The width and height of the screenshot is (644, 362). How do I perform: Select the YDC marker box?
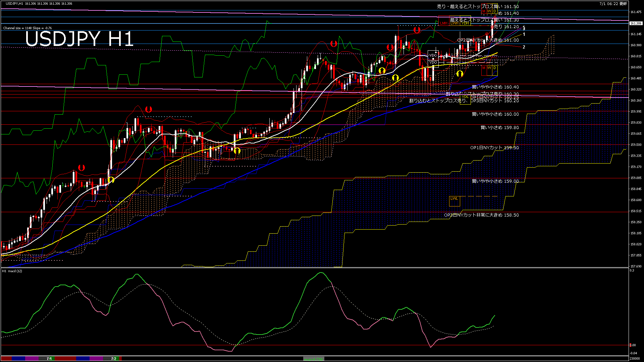(433, 55)
